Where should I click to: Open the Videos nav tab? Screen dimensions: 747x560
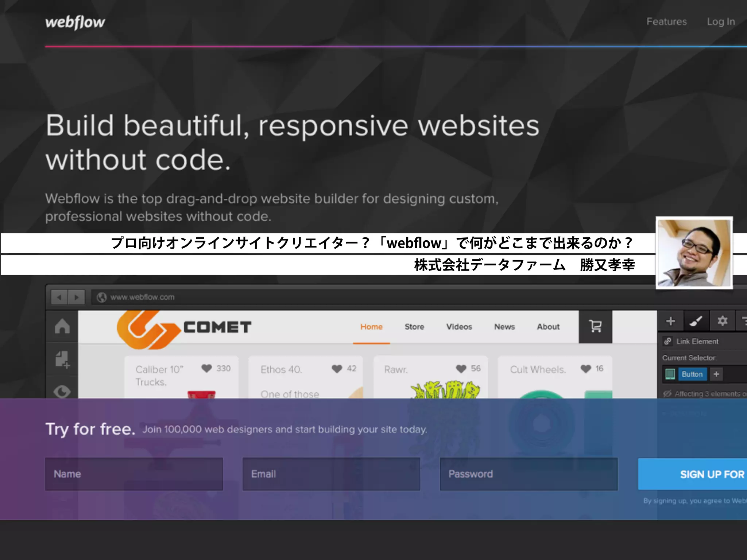pos(459,327)
